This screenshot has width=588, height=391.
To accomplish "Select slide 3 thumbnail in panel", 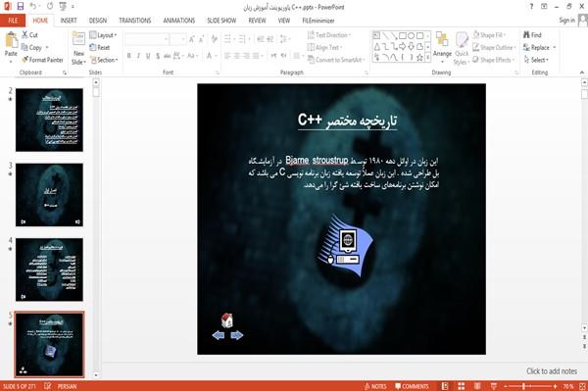I will coord(49,195).
